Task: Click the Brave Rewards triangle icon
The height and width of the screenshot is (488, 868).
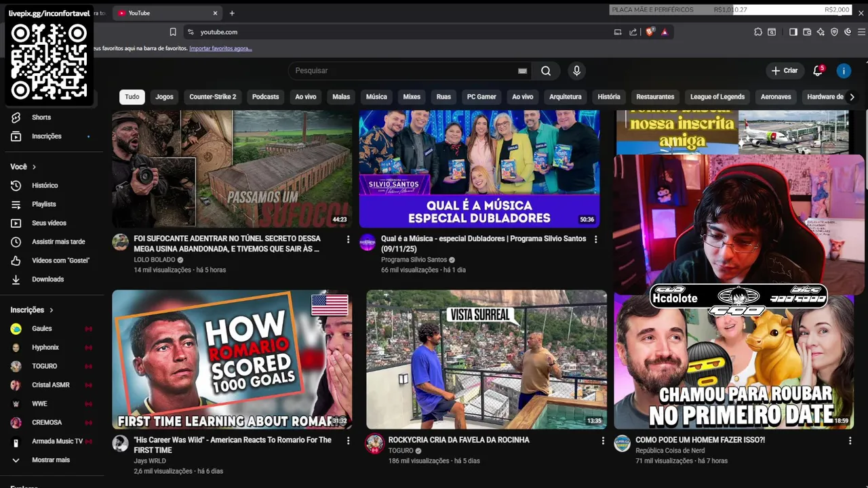Action: [x=665, y=32]
